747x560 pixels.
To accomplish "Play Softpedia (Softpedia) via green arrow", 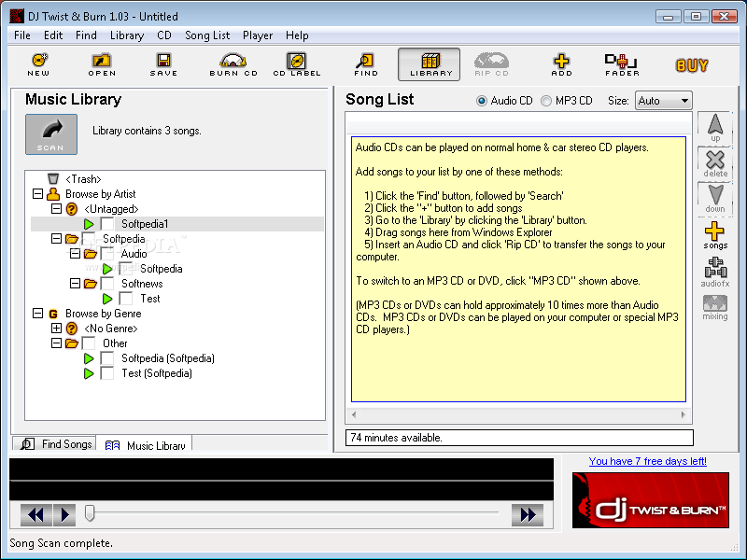I will pyautogui.click(x=89, y=358).
